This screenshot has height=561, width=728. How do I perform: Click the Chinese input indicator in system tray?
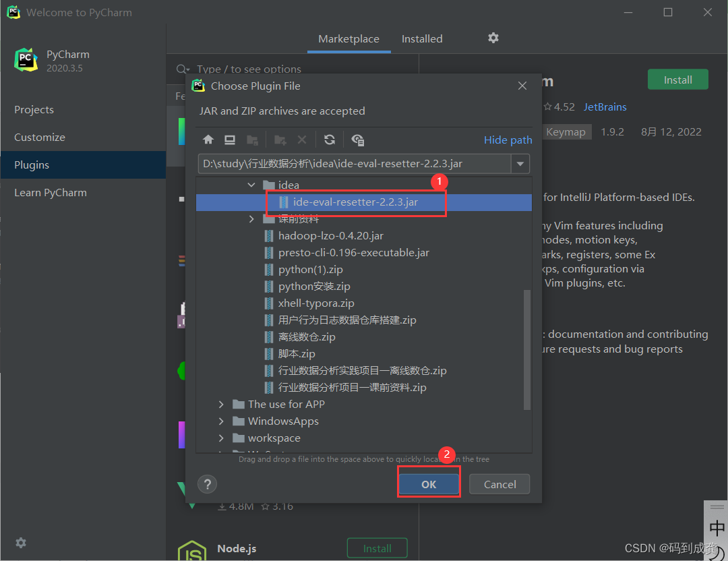[716, 529]
